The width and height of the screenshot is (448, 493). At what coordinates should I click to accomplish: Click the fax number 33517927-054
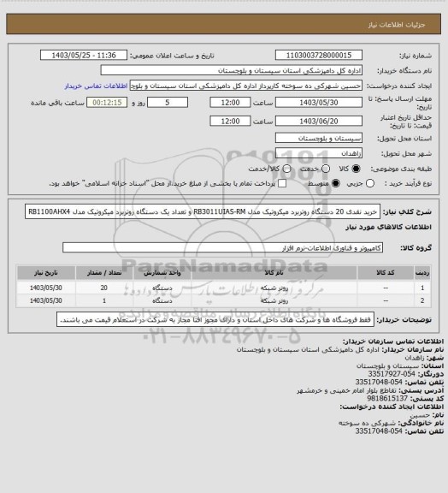392,374
